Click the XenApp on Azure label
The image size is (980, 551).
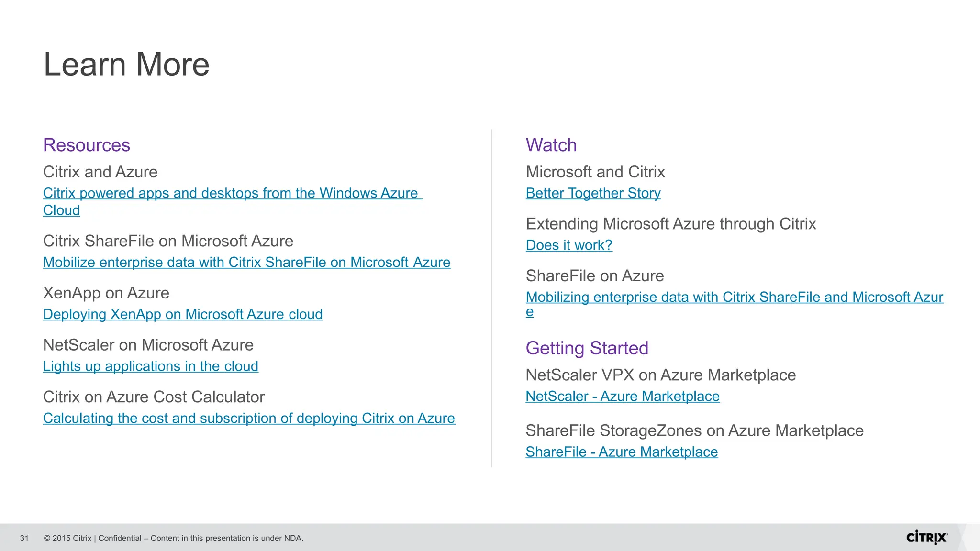106,293
